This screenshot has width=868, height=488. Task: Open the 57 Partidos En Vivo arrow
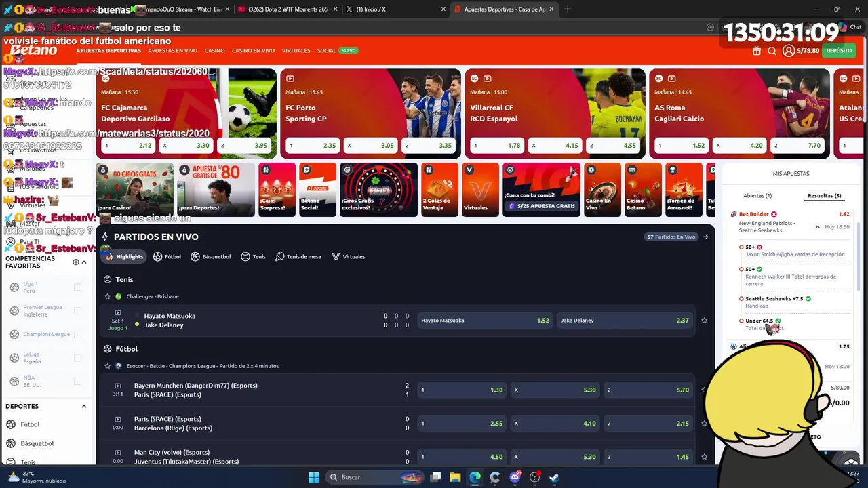point(705,237)
